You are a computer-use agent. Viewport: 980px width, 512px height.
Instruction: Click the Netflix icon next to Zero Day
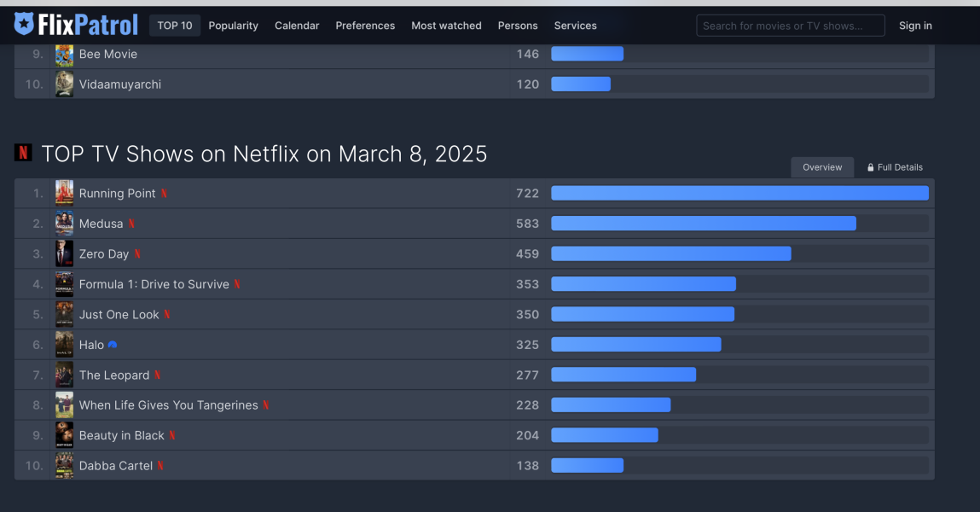pyautogui.click(x=136, y=253)
